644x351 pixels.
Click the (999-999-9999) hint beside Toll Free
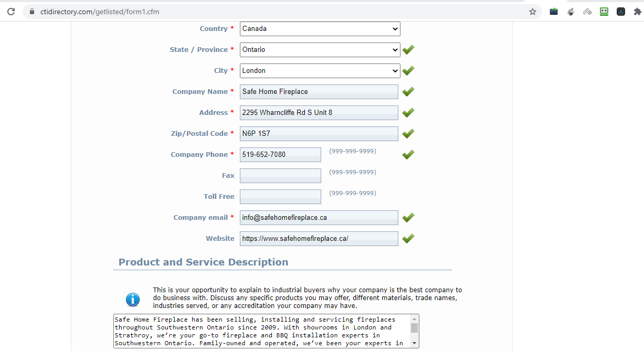[353, 193]
